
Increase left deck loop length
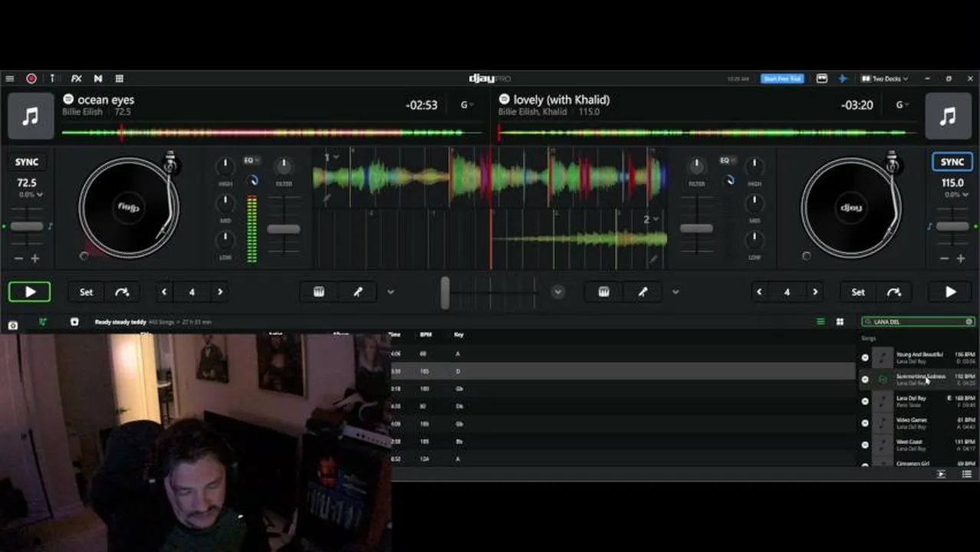[x=220, y=292]
